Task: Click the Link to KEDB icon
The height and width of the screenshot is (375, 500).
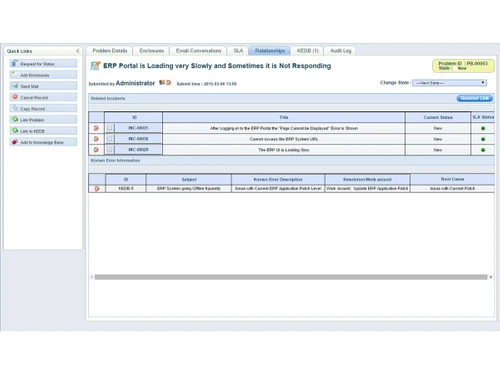Action: [x=15, y=130]
